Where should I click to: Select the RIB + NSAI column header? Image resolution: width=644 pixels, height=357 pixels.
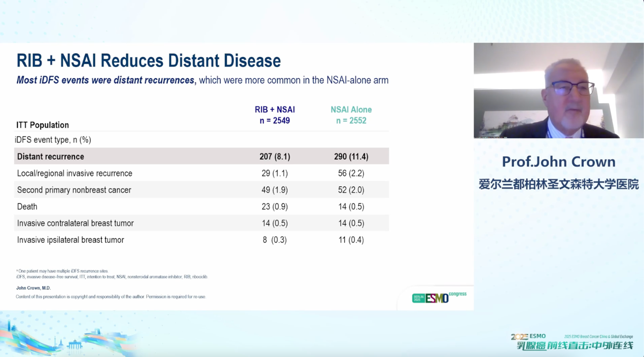click(274, 115)
